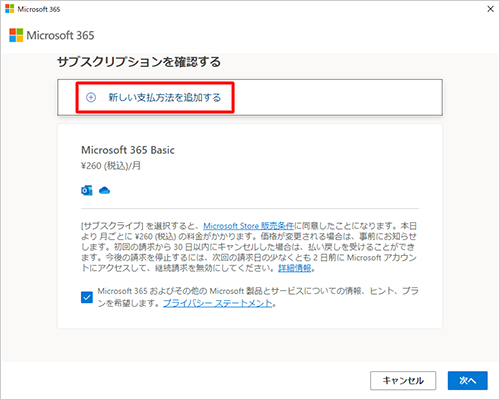Click the Outlook app icon
The image size is (500, 400).
pyautogui.click(x=87, y=191)
